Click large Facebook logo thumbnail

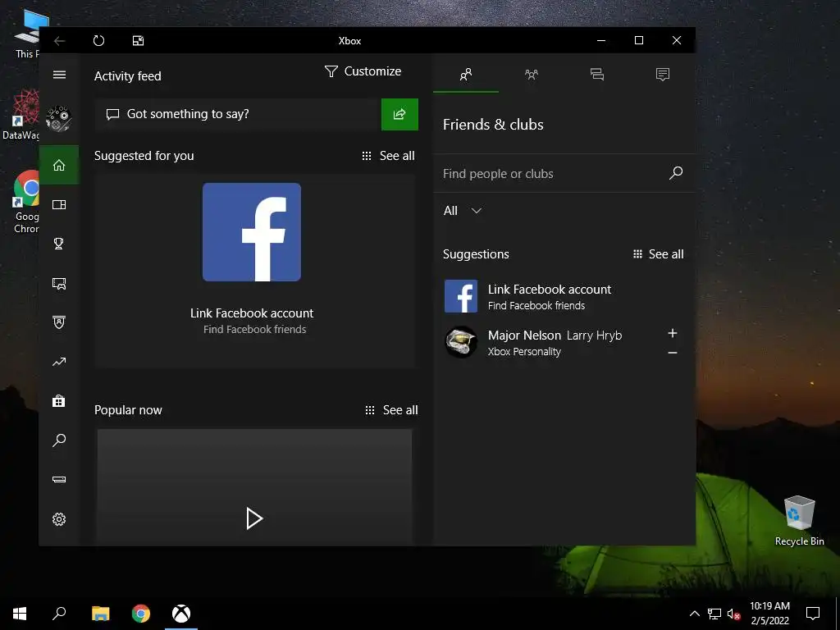coord(252,232)
